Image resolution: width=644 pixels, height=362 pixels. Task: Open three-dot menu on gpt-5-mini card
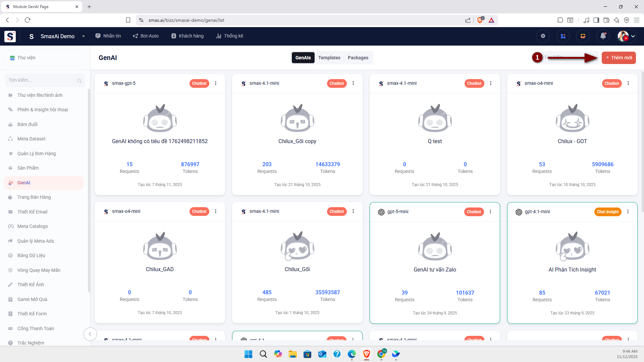[x=490, y=212]
